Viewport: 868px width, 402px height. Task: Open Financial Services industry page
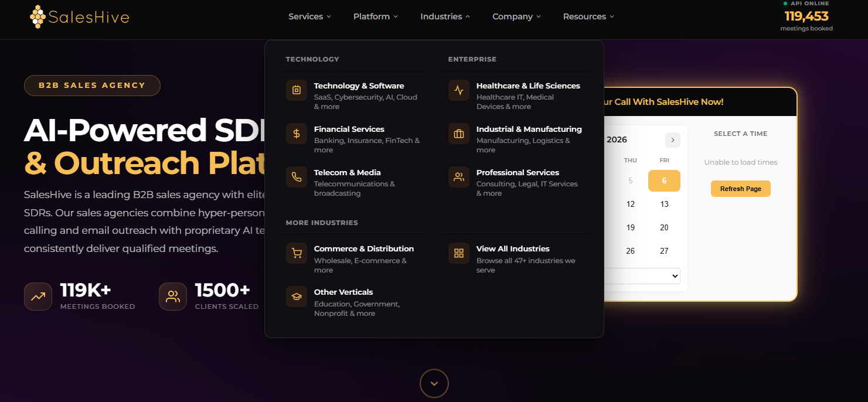[x=353, y=139]
